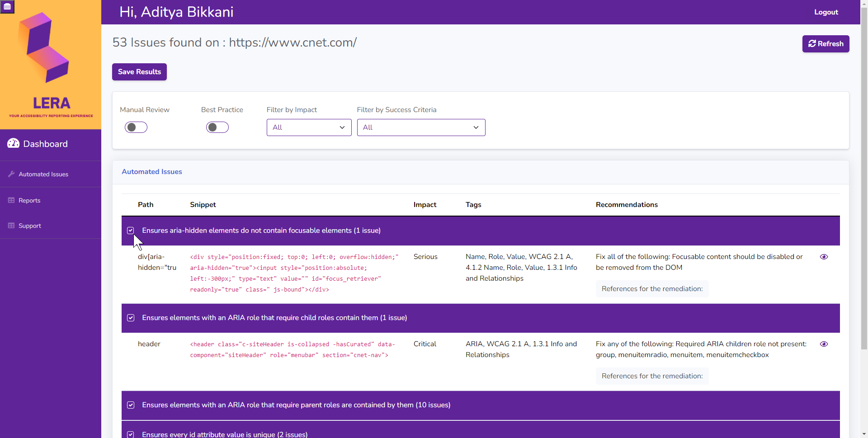This screenshot has width=868, height=438.
Task: Click the table icon beside Support
Action: tap(11, 226)
